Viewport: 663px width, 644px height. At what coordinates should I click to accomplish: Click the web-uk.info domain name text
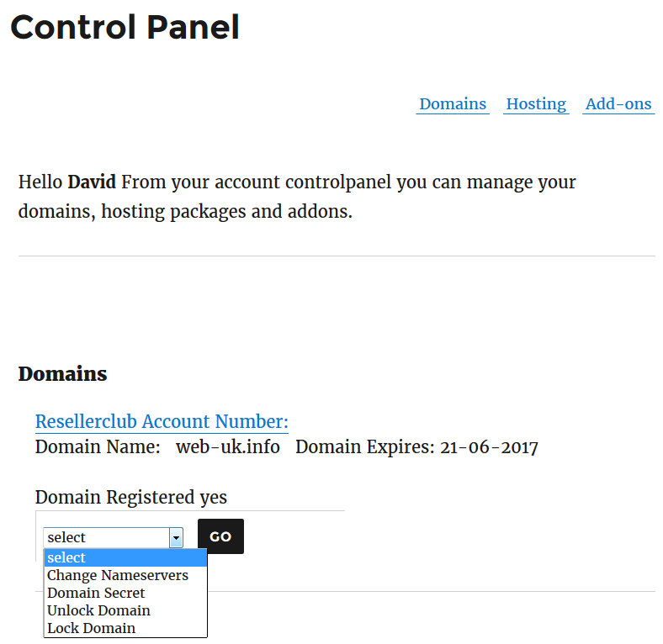point(228,447)
